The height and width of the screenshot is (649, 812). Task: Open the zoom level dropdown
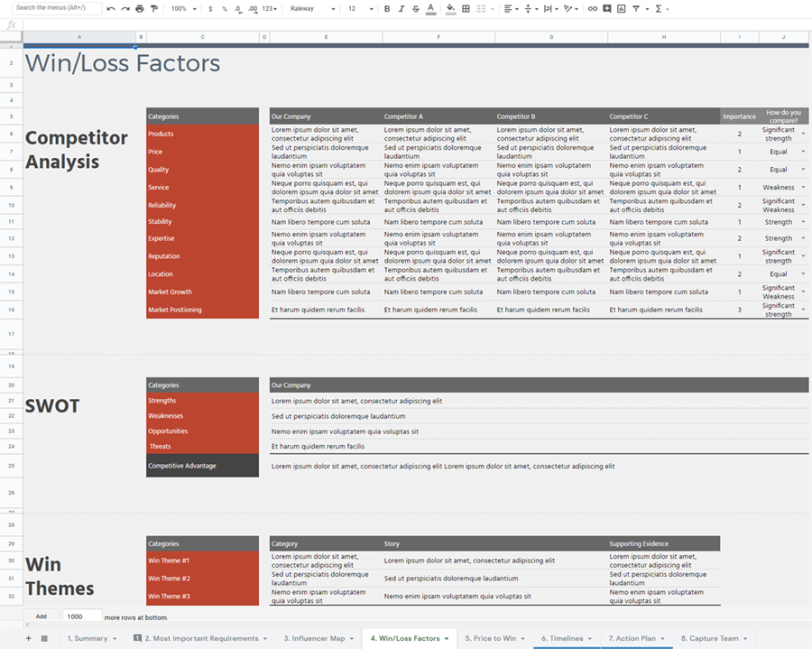182,8
